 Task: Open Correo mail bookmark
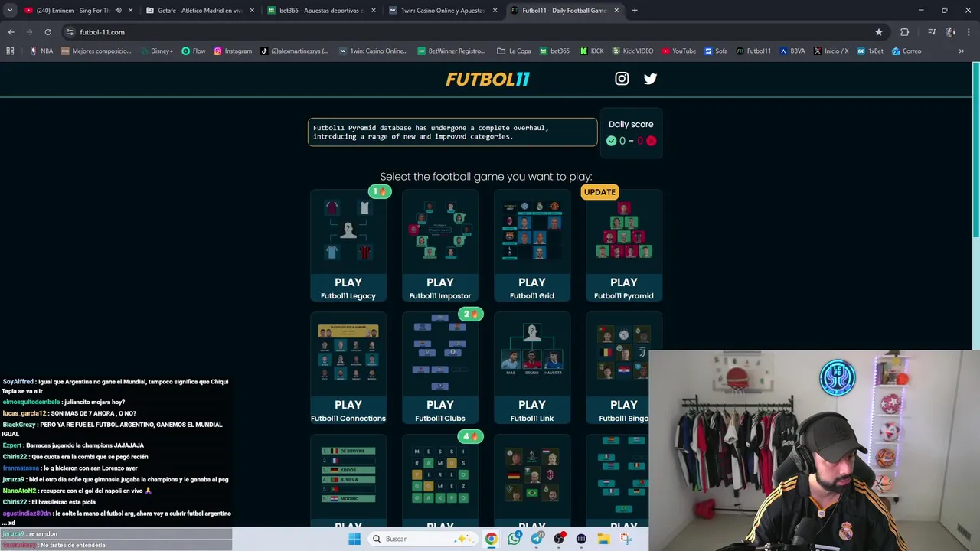pos(906,51)
